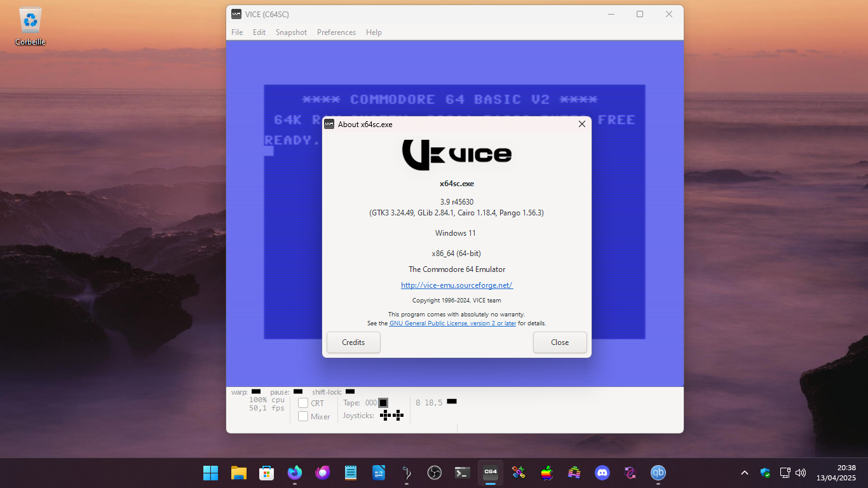Click the x64sc.exe heading in About dialog
Screen dimensions: 868x488
[457, 184]
